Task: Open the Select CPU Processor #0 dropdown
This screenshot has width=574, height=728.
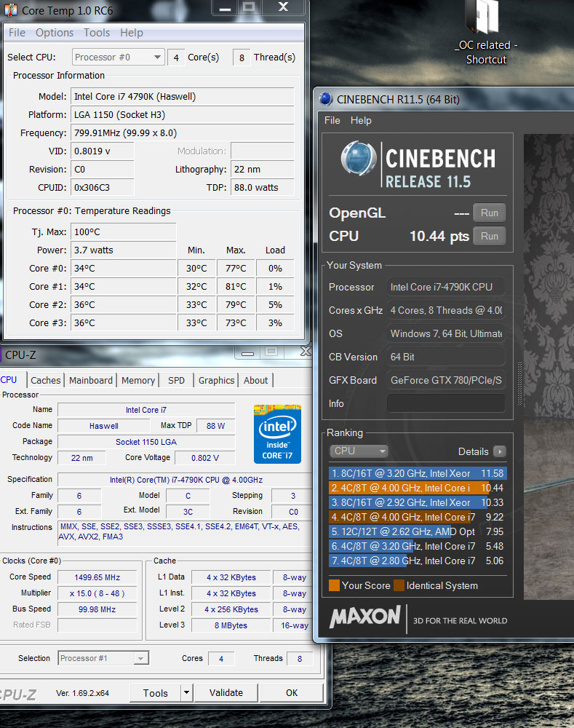Action: 119,57
